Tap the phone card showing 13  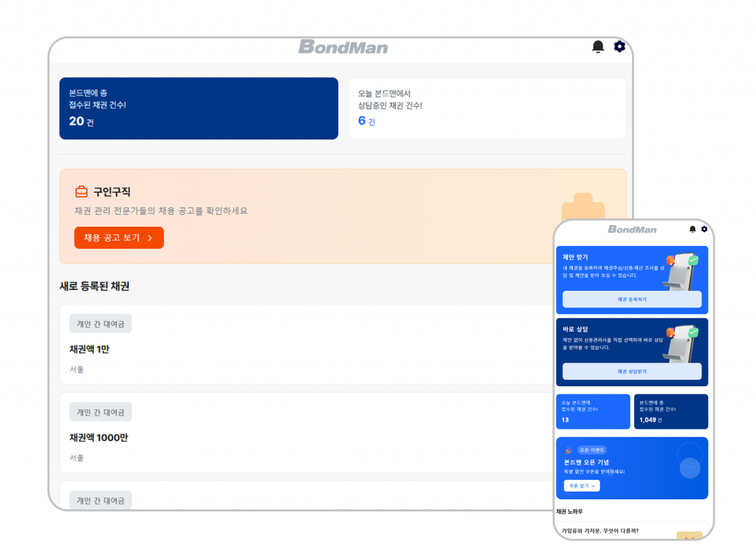click(x=593, y=411)
